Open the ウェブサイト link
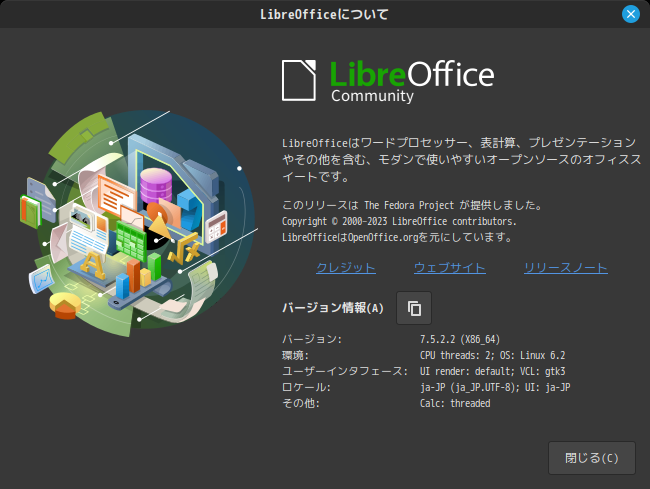The width and height of the screenshot is (650, 489). tap(450, 268)
